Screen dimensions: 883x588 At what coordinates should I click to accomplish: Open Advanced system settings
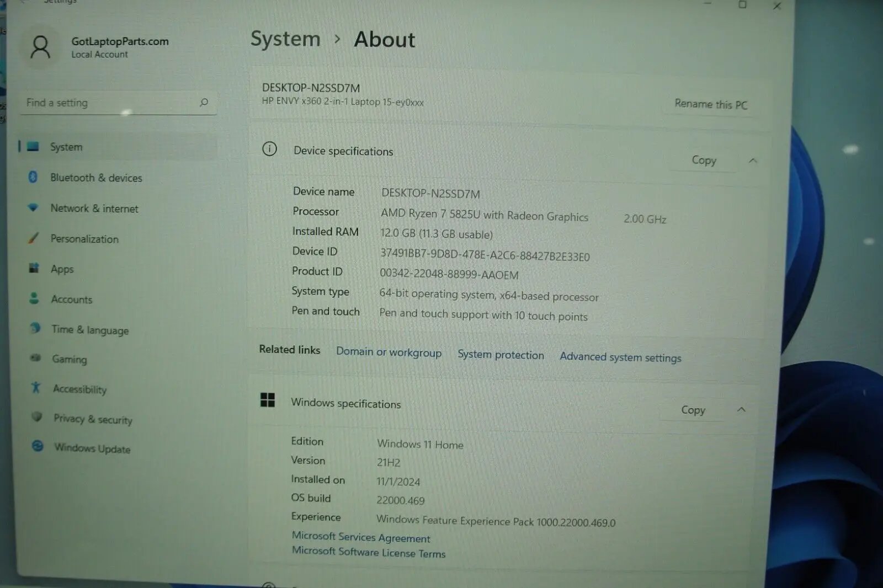click(x=620, y=357)
